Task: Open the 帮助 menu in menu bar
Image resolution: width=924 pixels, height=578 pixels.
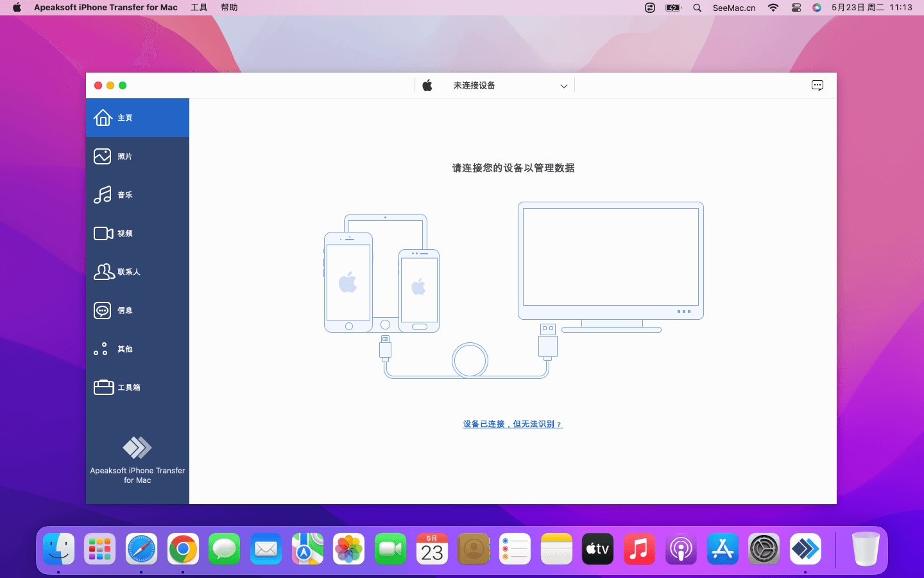Action: tap(229, 8)
